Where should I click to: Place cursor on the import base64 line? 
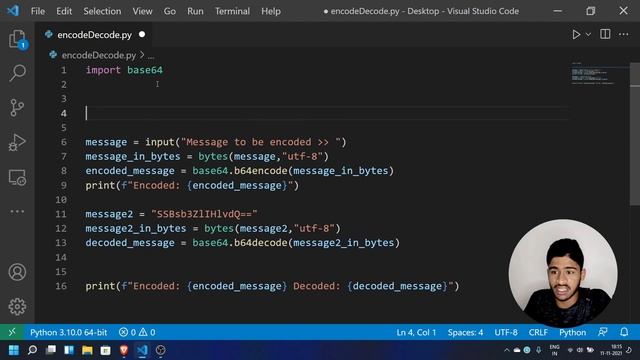pos(124,70)
